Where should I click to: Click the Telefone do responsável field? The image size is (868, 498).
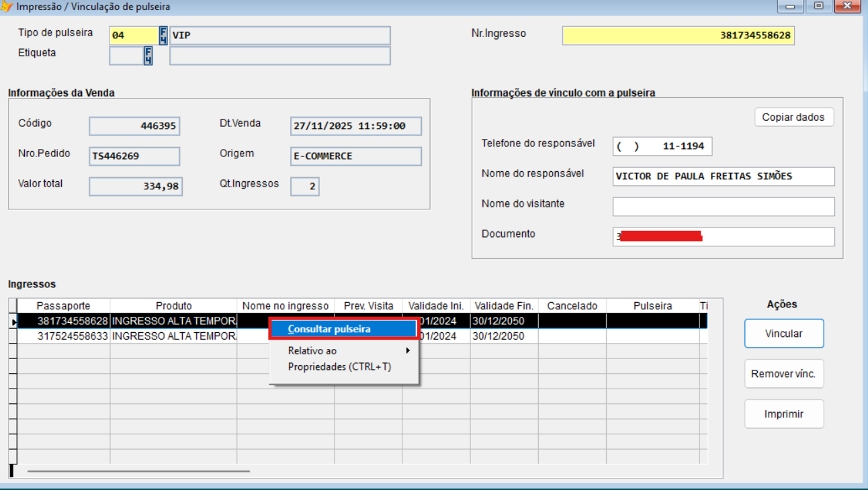tap(662, 146)
